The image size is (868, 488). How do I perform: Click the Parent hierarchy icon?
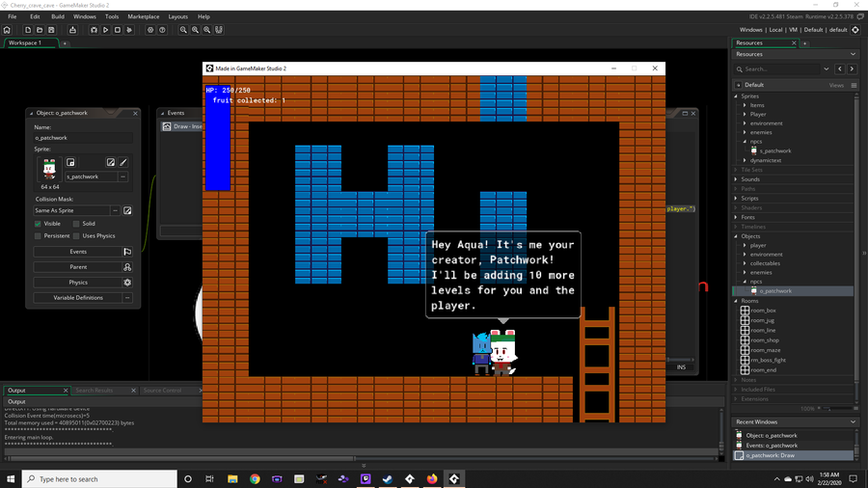click(x=127, y=267)
